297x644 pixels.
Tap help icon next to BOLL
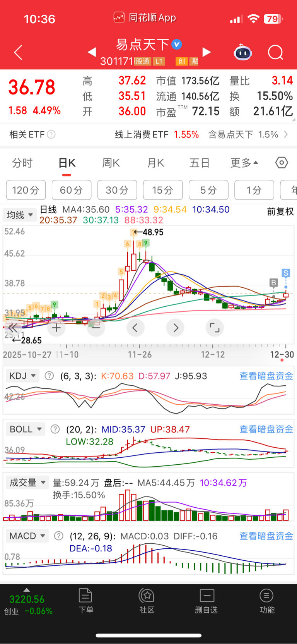coord(55,429)
